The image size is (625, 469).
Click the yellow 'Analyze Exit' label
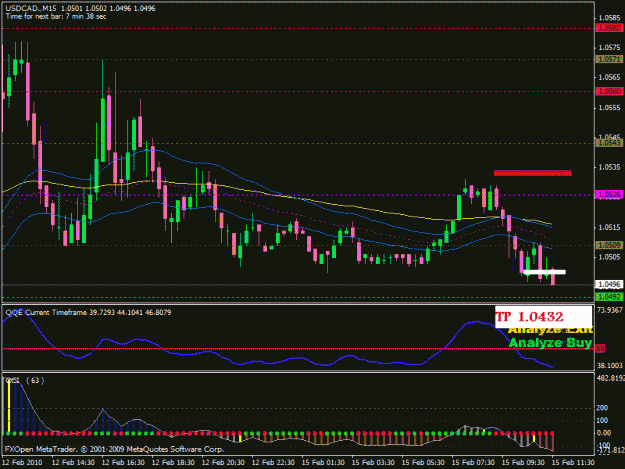[x=550, y=331]
